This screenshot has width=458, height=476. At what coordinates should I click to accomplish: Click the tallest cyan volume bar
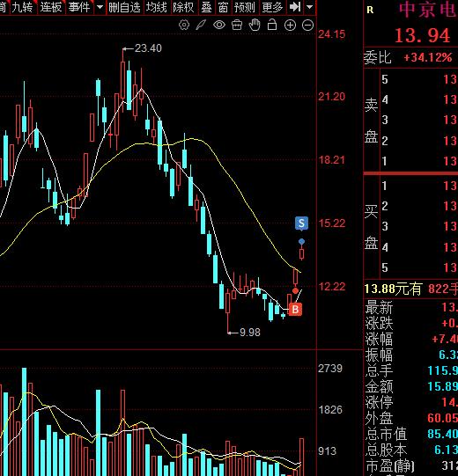pyautogui.click(x=25, y=422)
